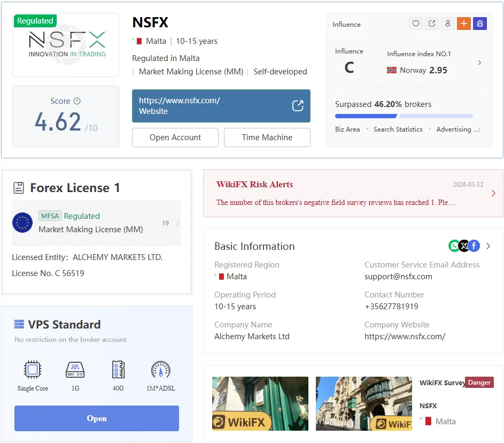Open the https://www.nsfx.com/ Website banner
Screen dimensions: 504x443
point(221,106)
